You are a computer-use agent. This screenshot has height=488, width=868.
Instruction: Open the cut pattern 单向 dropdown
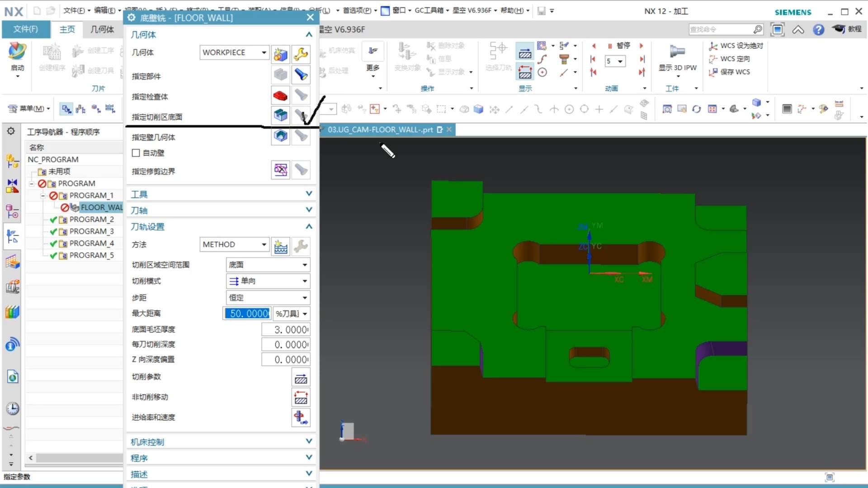pyautogui.click(x=304, y=281)
